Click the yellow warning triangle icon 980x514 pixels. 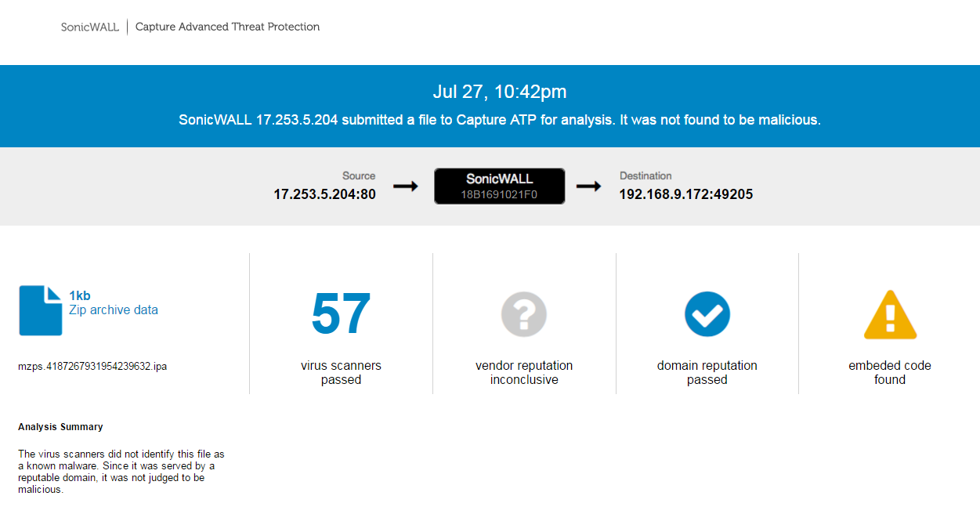(x=890, y=315)
